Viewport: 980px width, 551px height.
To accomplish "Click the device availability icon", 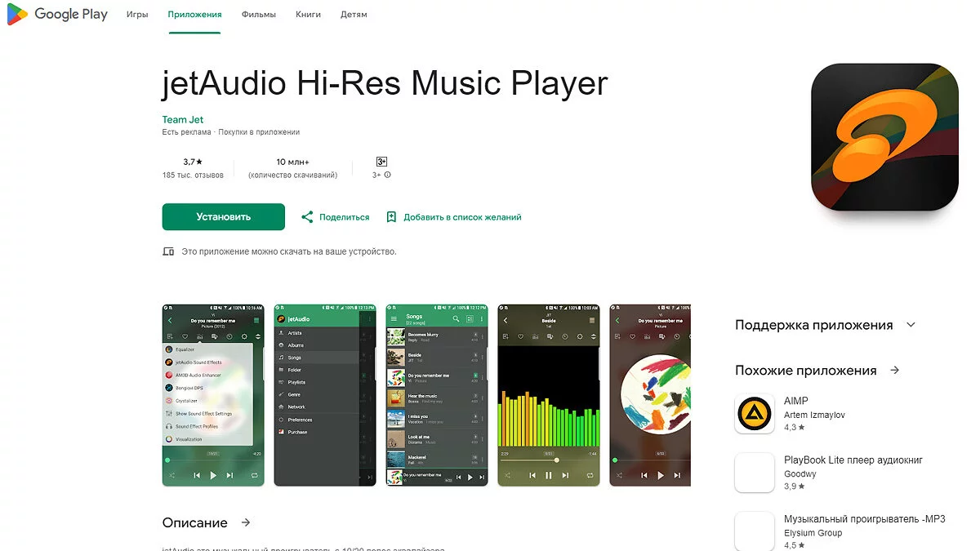I will [x=168, y=251].
